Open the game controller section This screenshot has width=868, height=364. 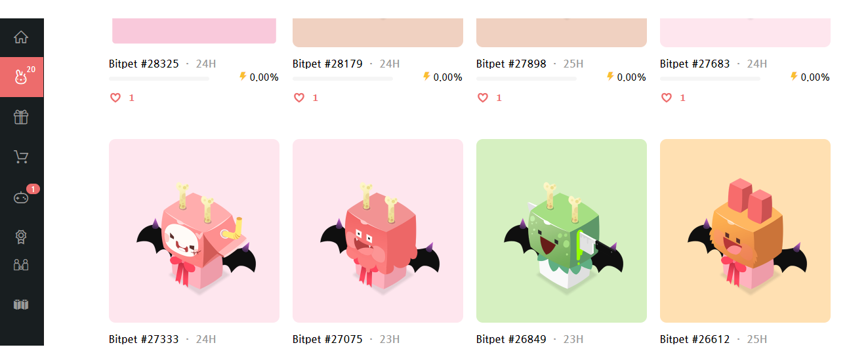tap(21, 197)
